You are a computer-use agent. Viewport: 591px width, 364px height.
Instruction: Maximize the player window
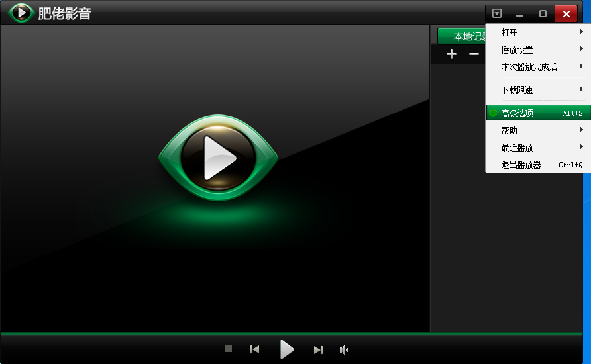[x=543, y=14]
